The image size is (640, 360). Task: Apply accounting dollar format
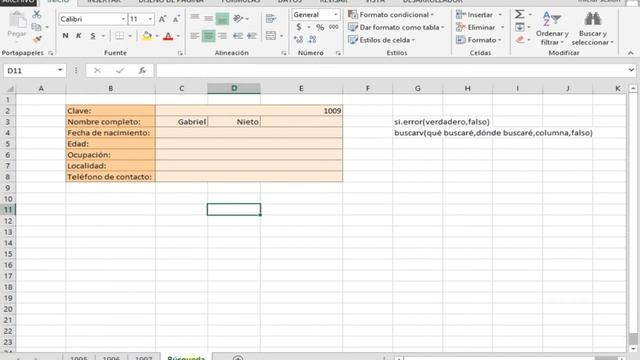pos(299,27)
